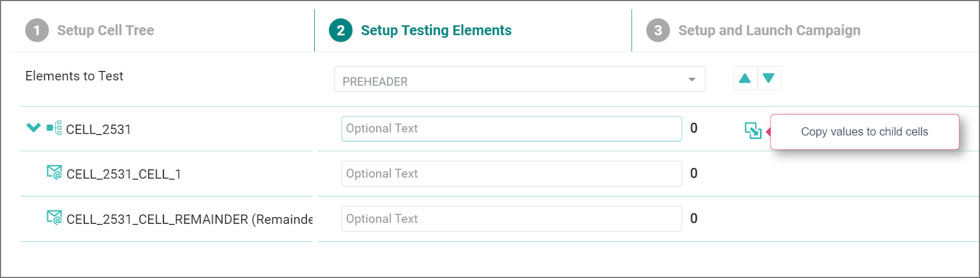Screen dimensions: 980x278
Task: Click the cell tree icon beside CELL_2531
Action: click(x=55, y=128)
